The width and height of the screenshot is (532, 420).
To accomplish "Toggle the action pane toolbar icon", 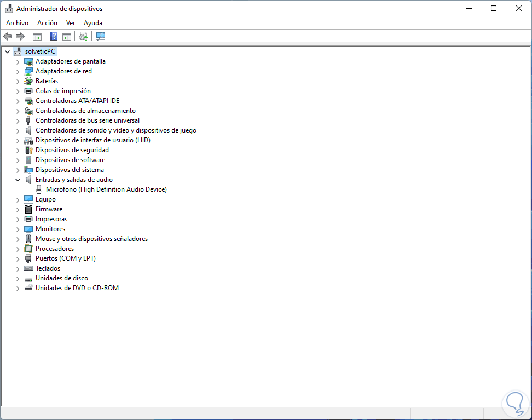I will pyautogui.click(x=67, y=36).
